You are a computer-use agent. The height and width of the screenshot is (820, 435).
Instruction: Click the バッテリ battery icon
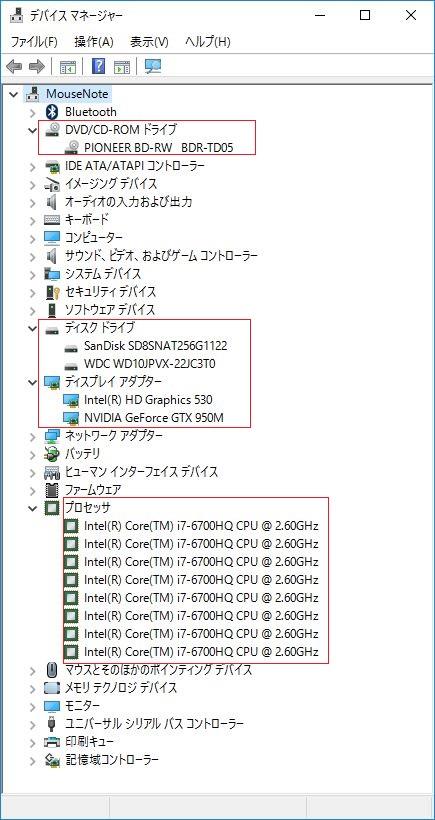point(52,453)
